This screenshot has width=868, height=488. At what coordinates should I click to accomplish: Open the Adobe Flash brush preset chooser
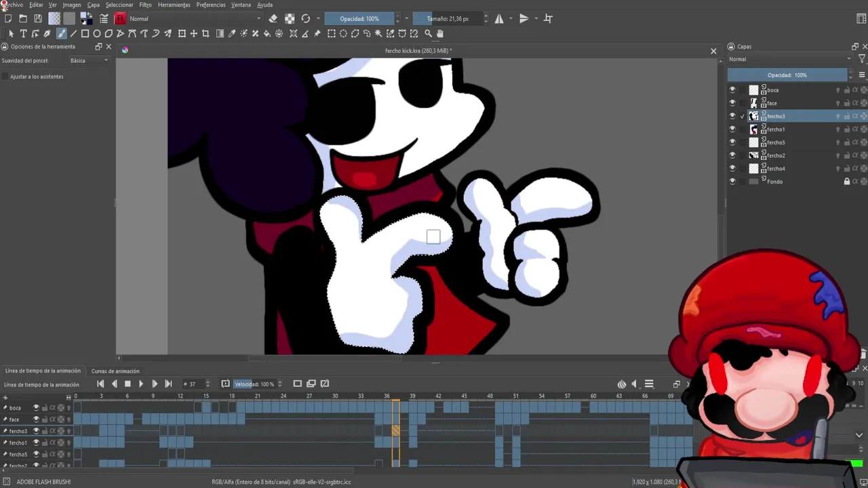click(120, 18)
